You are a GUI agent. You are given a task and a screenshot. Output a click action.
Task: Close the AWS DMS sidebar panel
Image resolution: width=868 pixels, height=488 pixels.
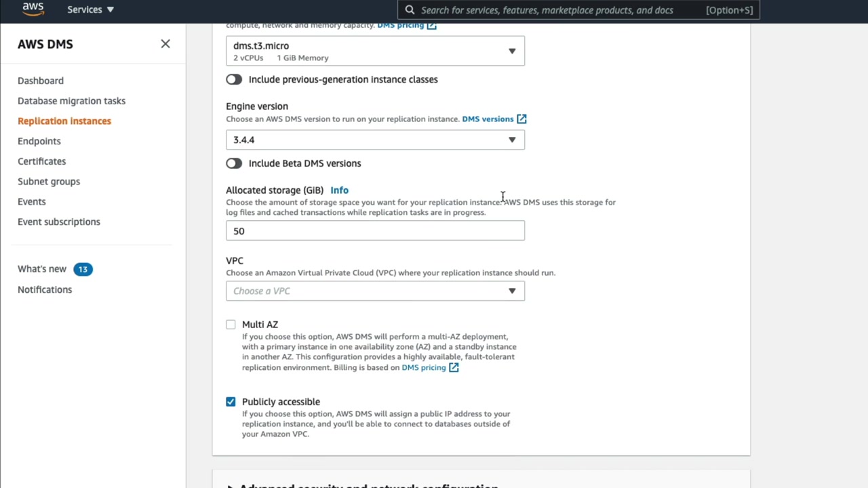pyautogui.click(x=165, y=44)
